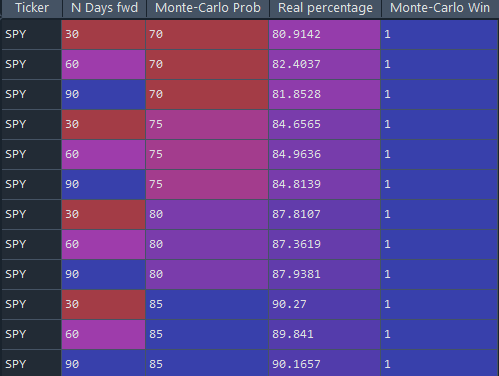Click Prob 75 in the 84.6565 row
499x376 pixels.
coord(207,124)
